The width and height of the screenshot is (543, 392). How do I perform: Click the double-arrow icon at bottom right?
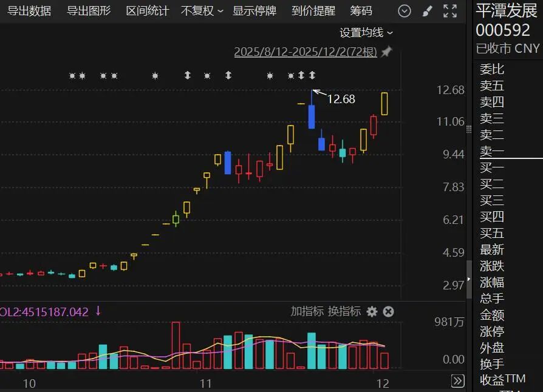458,381
